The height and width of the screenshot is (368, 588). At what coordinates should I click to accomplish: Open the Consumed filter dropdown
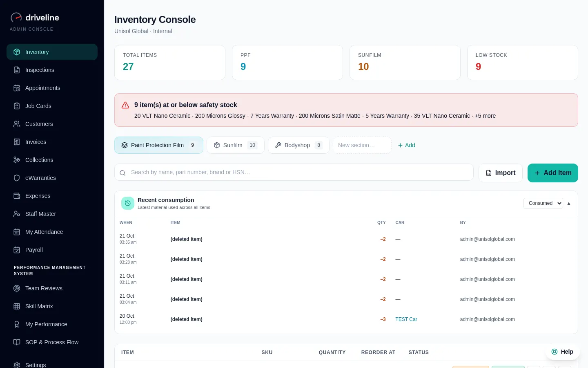(x=543, y=203)
